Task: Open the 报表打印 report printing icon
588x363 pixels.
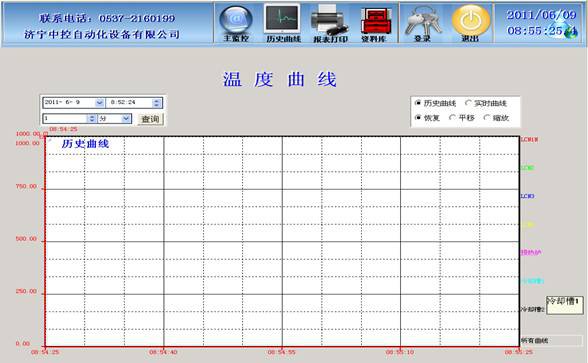Action: pyautogui.click(x=330, y=23)
